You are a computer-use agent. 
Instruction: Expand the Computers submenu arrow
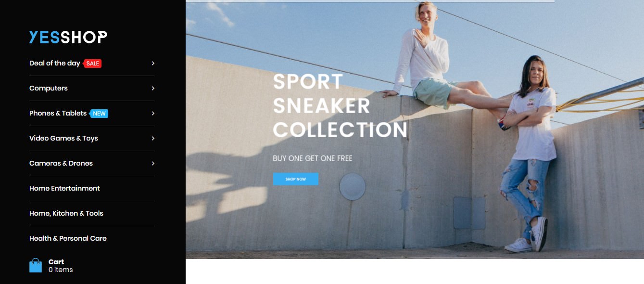point(153,89)
